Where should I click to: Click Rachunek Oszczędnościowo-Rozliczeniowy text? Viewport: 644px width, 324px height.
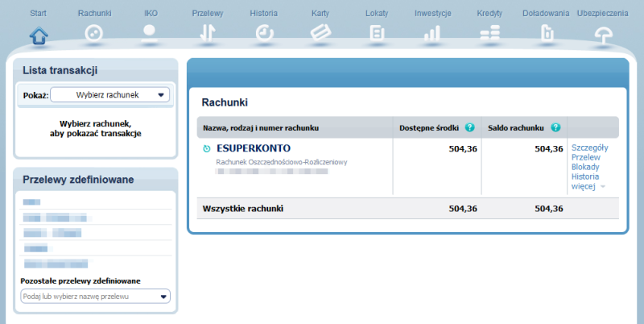(282, 162)
